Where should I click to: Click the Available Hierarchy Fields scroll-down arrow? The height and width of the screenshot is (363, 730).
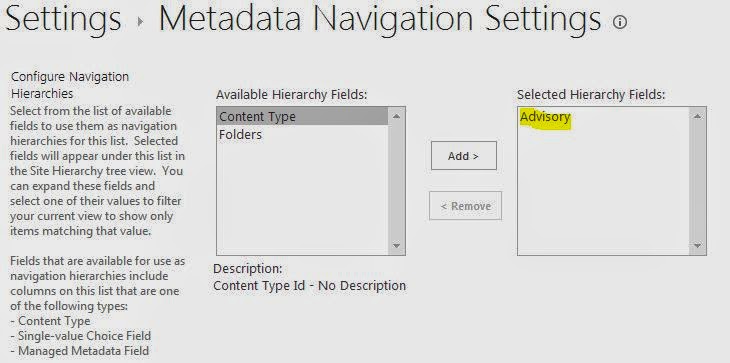396,245
